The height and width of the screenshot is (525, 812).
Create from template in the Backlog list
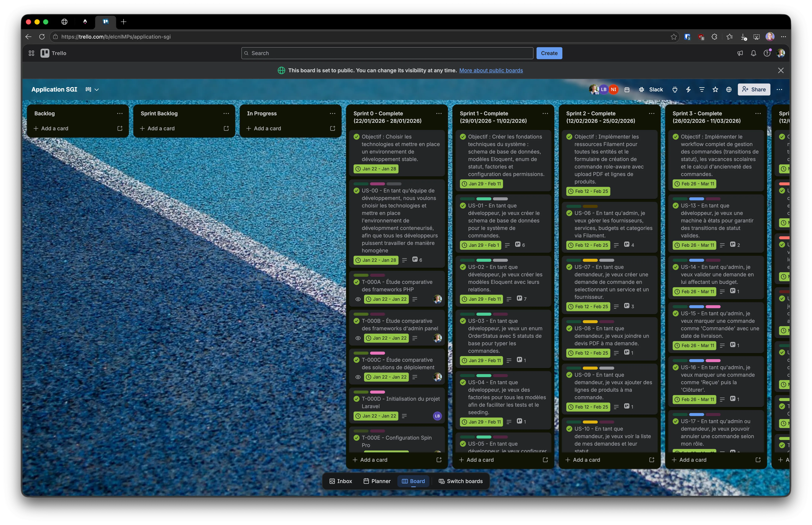click(x=120, y=128)
